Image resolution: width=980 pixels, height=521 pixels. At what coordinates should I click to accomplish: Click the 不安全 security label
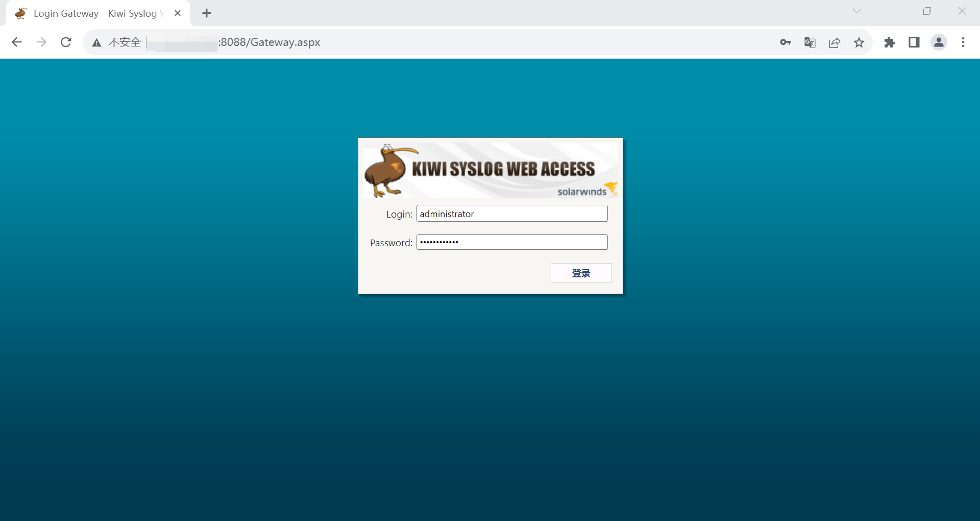point(125,42)
